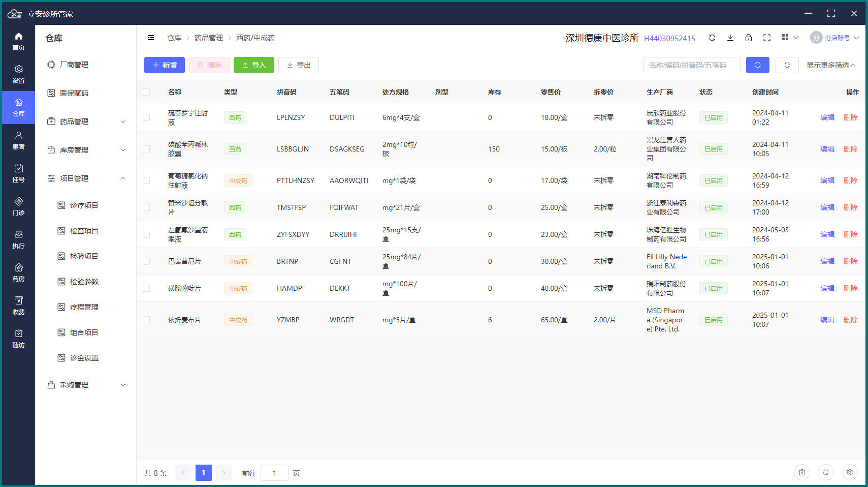Screen dimensions: 868x487
Task: Click the reset refresh button beside search
Action: coord(787,65)
